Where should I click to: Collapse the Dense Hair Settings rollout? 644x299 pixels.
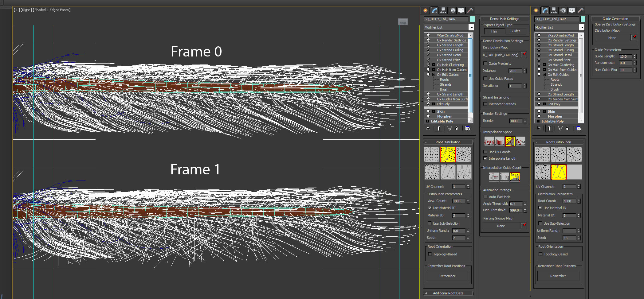coord(504,19)
